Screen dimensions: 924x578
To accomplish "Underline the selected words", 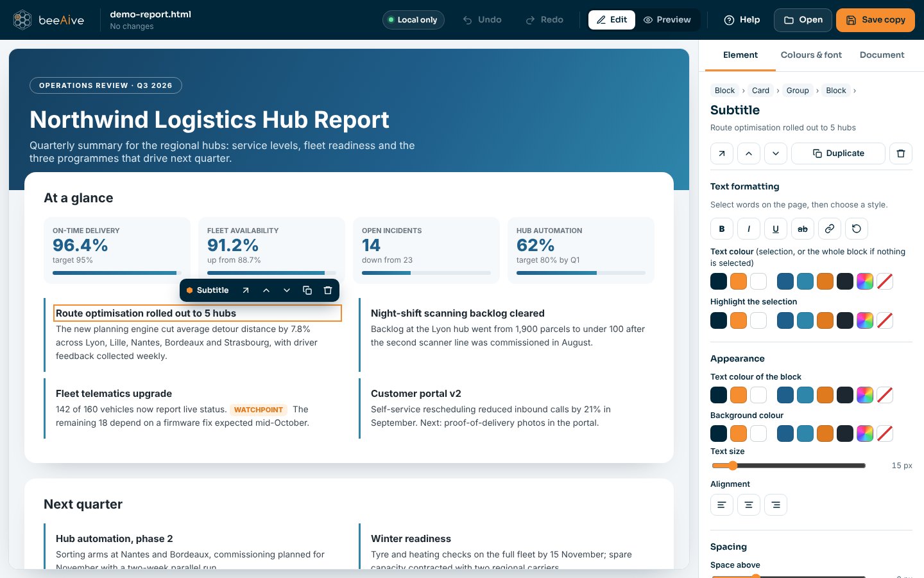I will point(776,229).
